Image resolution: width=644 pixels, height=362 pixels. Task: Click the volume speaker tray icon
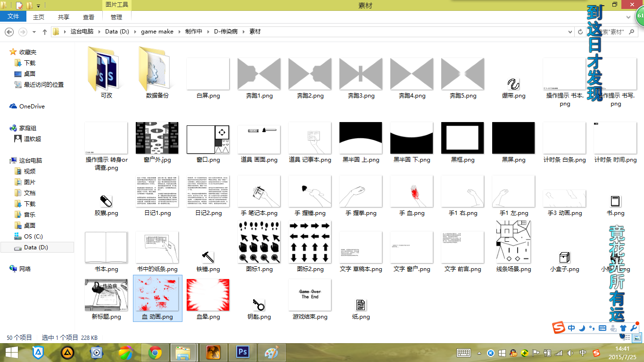(x=570, y=353)
